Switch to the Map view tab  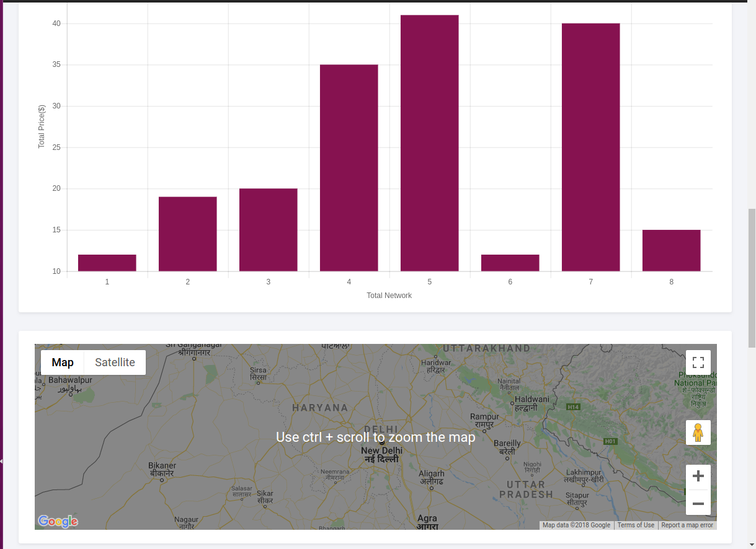pos(63,362)
